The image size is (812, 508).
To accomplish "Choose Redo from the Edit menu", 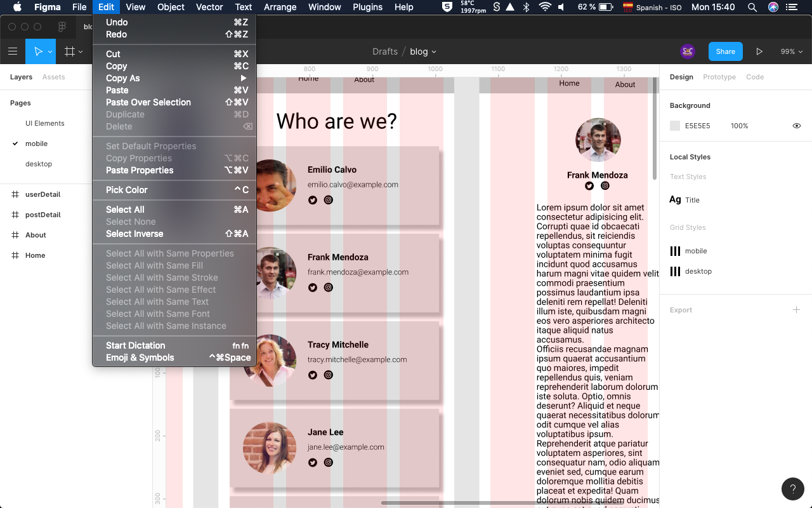I will pyautogui.click(x=174, y=34).
